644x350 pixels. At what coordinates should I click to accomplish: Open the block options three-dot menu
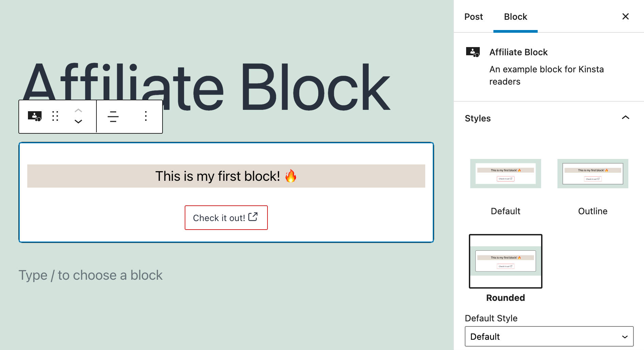[146, 116]
